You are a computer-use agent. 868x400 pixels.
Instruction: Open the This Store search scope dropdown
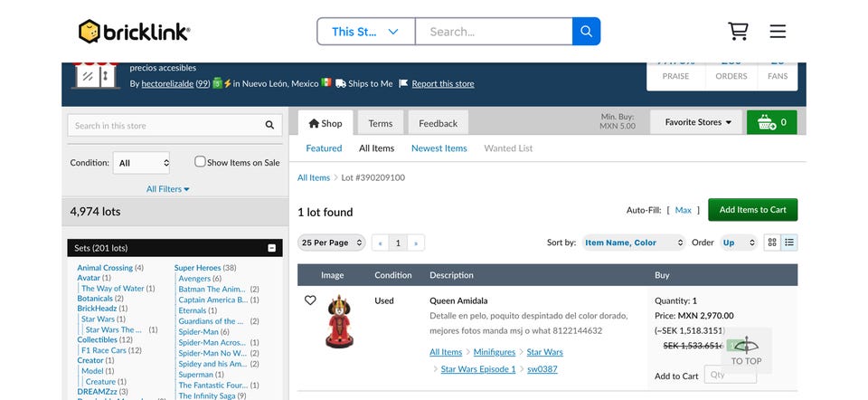(366, 32)
